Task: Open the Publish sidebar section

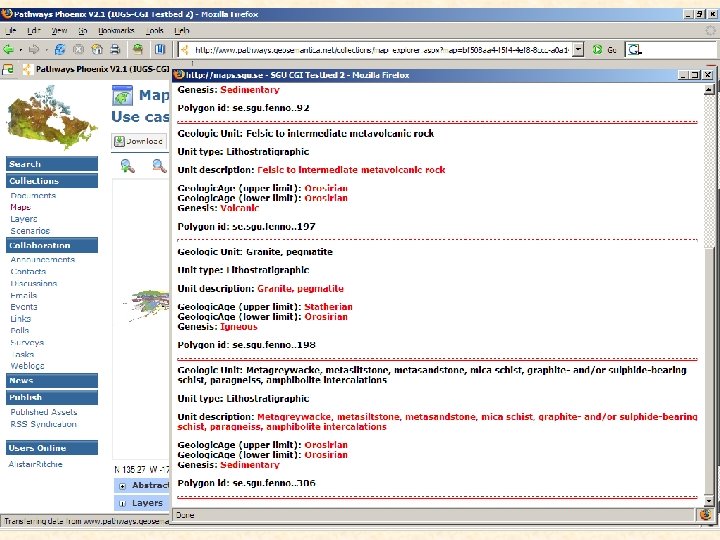Action: pyautogui.click(x=52, y=397)
